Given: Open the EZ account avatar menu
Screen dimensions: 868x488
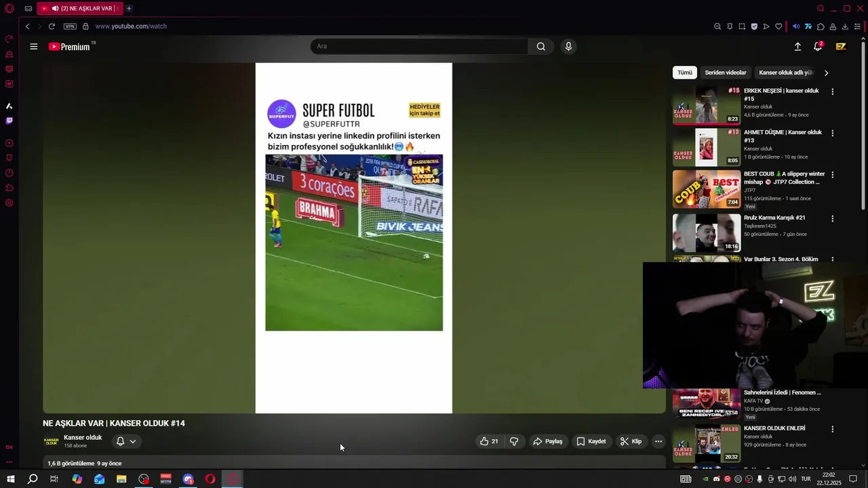Looking at the screenshot, I should click(841, 47).
